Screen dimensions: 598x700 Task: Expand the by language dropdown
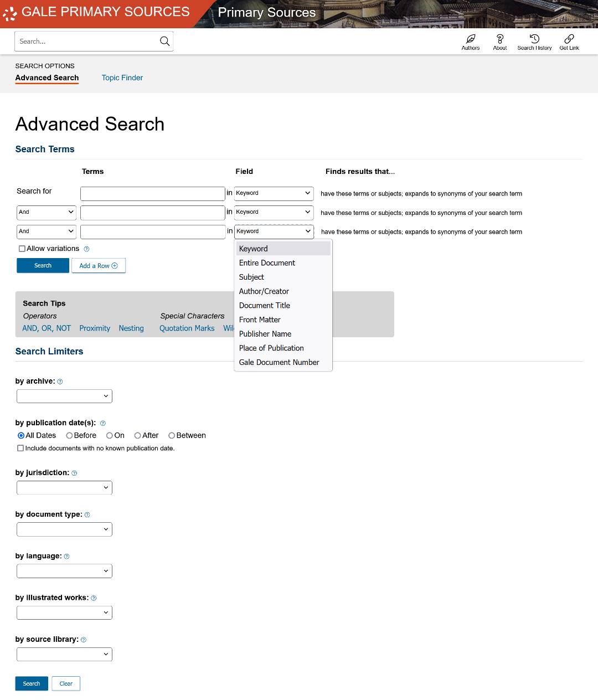point(64,571)
